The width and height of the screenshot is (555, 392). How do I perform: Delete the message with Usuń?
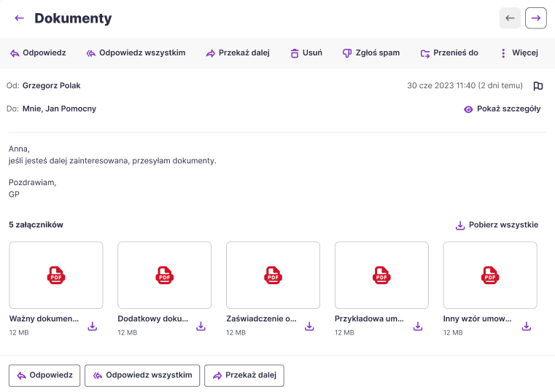tap(306, 53)
